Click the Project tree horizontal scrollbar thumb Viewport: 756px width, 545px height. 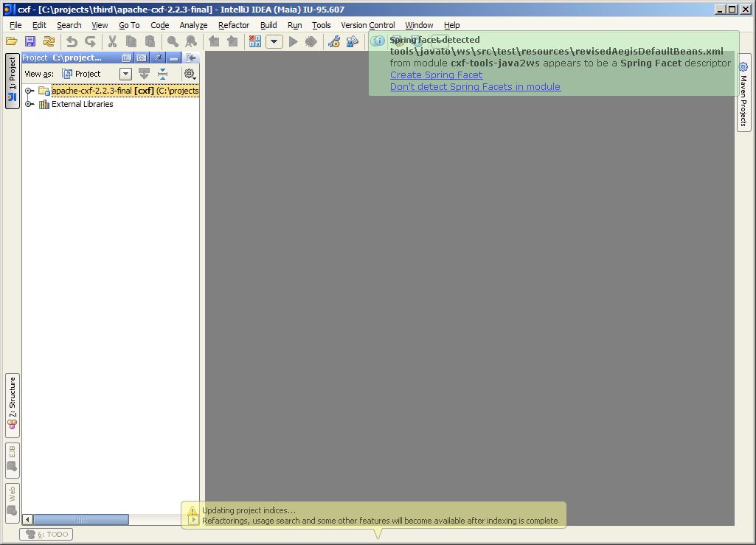(x=81, y=519)
